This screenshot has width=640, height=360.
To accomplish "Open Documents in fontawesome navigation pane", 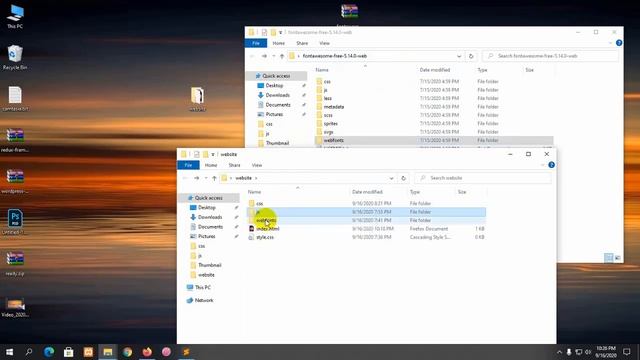I will click(278, 105).
